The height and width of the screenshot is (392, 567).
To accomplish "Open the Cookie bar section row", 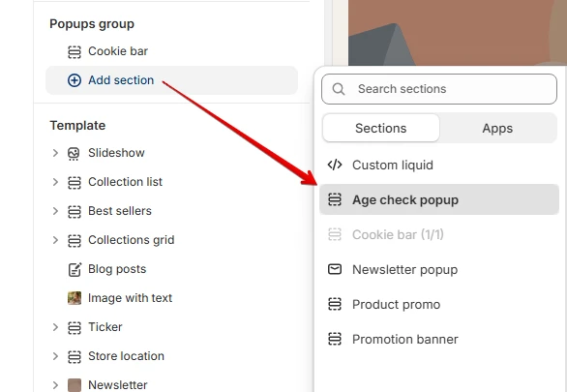I will (x=172, y=51).
